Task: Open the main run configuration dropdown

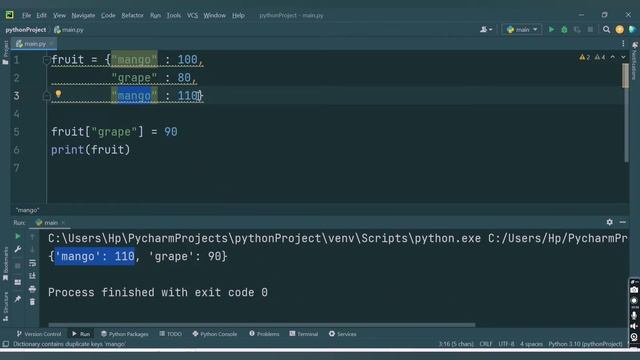Action: 522,29
